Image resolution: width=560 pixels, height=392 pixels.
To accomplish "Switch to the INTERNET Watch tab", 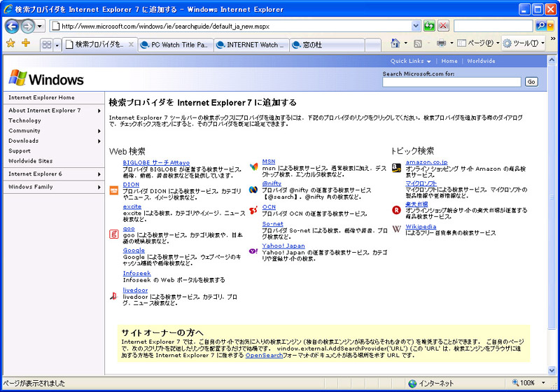I will pyautogui.click(x=252, y=45).
